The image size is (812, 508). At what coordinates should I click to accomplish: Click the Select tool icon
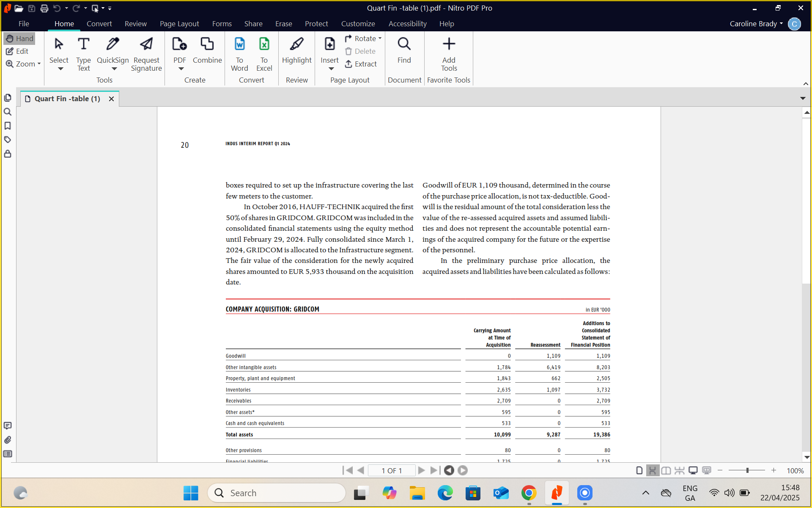click(x=59, y=44)
